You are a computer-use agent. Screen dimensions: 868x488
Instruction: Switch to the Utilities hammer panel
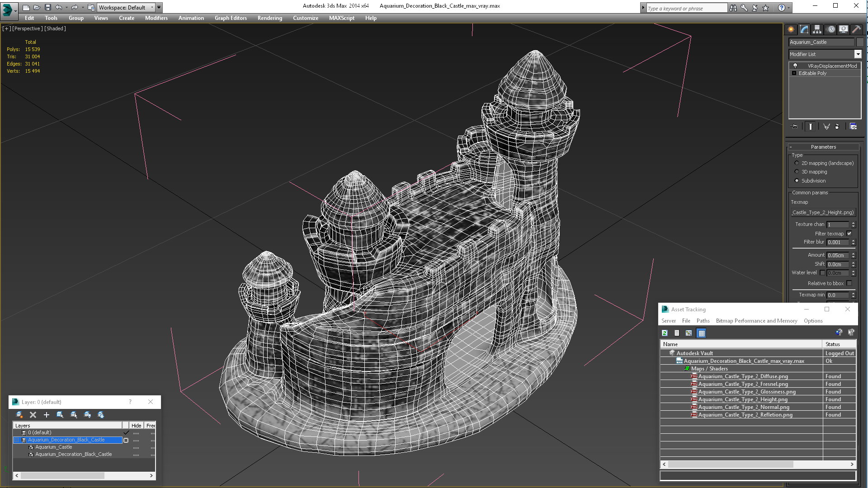tap(856, 29)
